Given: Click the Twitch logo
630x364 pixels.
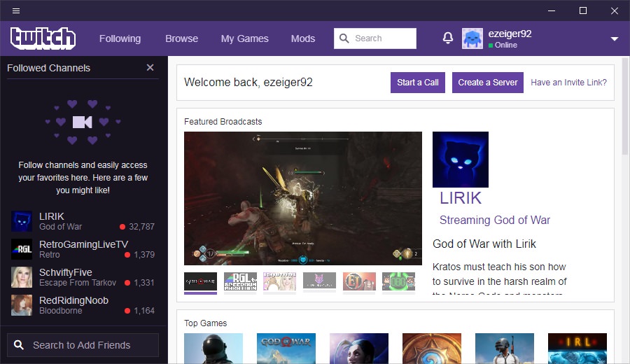Looking at the screenshot, I should [x=43, y=38].
